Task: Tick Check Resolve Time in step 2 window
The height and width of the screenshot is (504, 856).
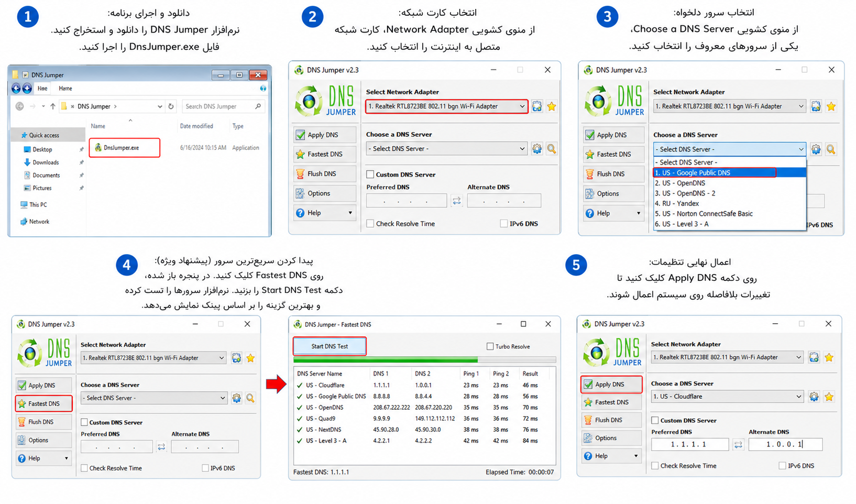Action: click(370, 224)
